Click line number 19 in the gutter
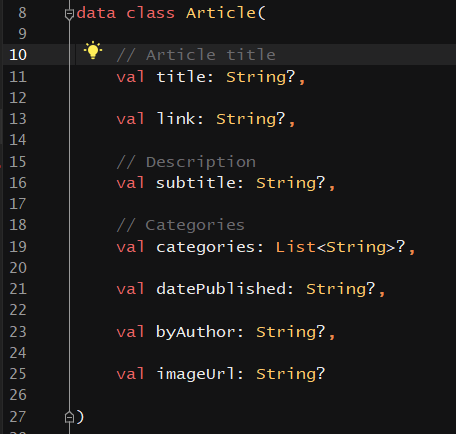This screenshot has height=434, width=456. click(x=18, y=247)
